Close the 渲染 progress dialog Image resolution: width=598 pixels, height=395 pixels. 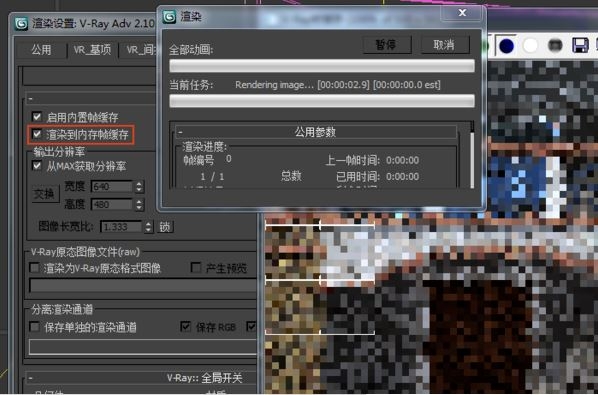462,13
